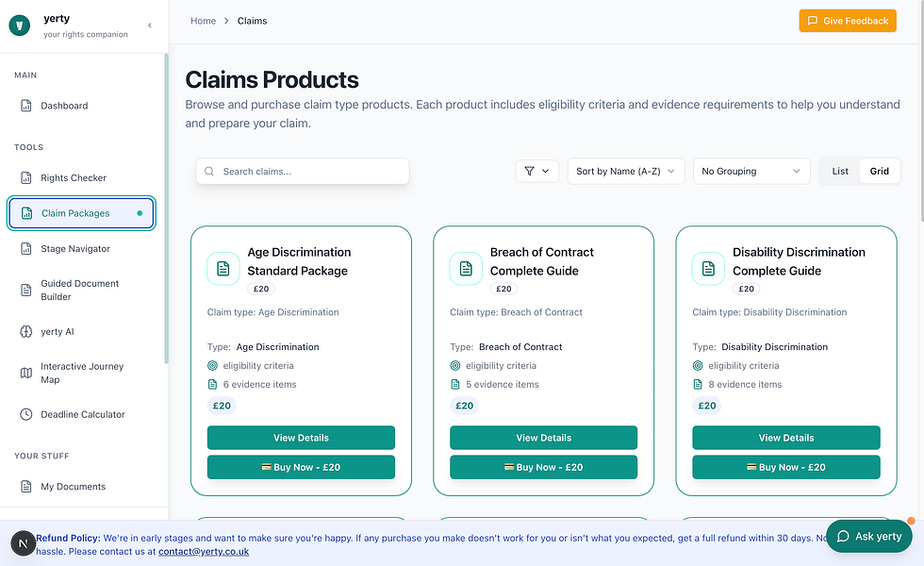924x566 pixels.
Task: Click the Rights Checker sidebar icon
Action: pyautogui.click(x=26, y=177)
